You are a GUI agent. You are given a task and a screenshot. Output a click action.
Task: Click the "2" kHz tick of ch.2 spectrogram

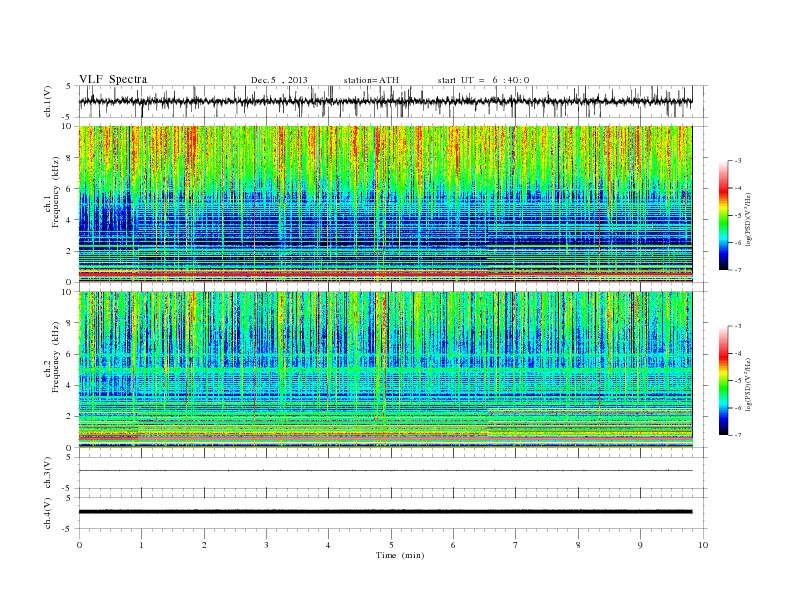click(x=69, y=417)
